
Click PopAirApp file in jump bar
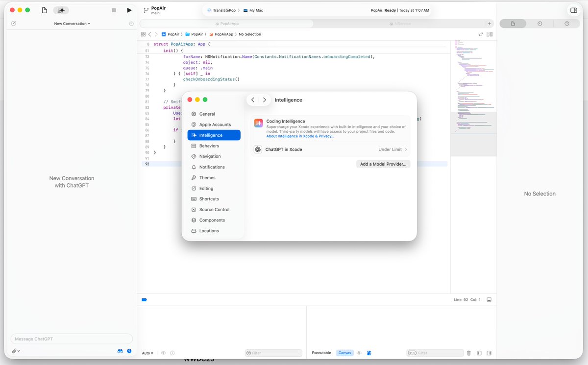pos(221,34)
